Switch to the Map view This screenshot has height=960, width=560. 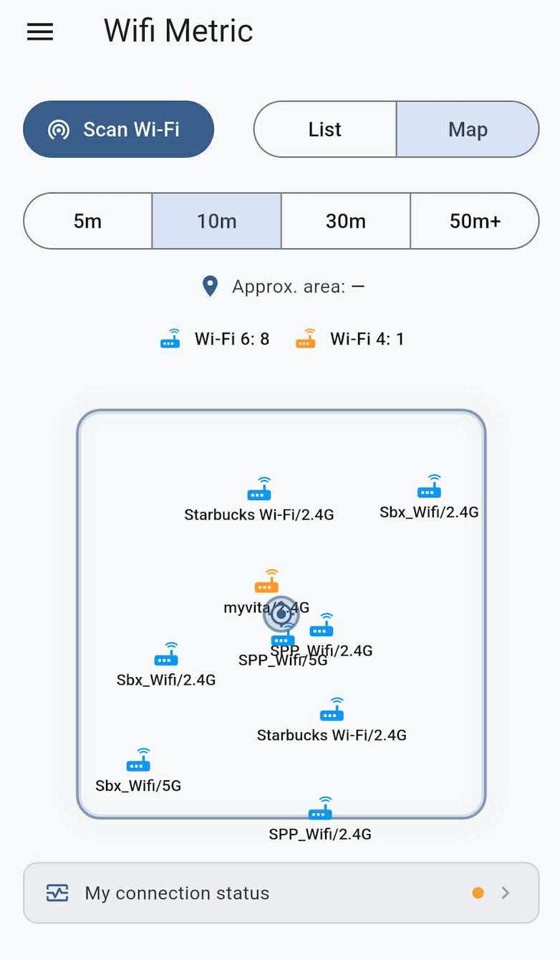468,129
